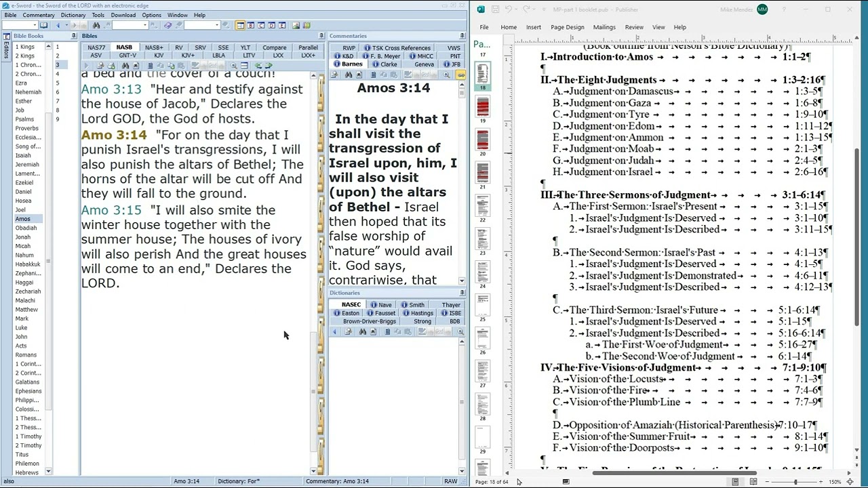The image size is (868, 488).
Task: Open e-Sword Commentary menu
Action: point(39,15)
